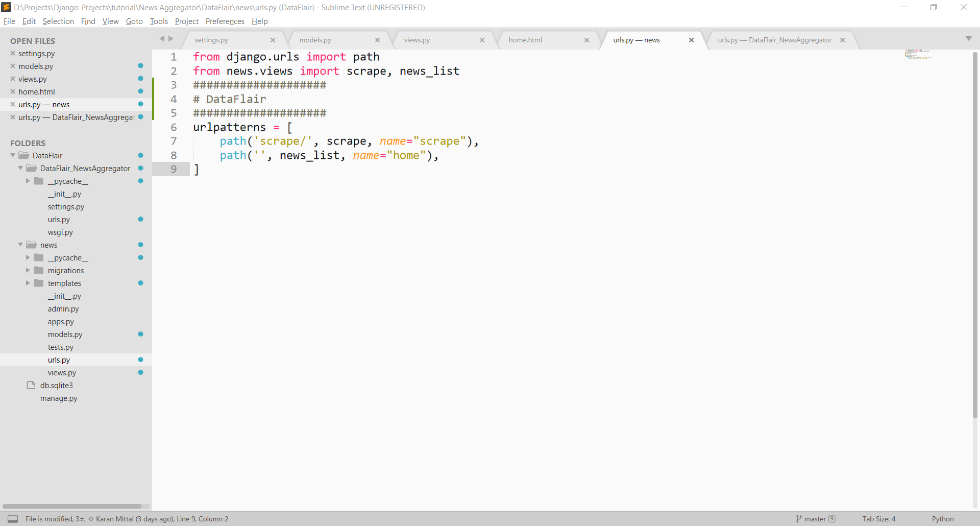This screenshot has width=980, height=526.
Task: Close the home.html tab
Action: pyautogui.click(x=586, y=40)
